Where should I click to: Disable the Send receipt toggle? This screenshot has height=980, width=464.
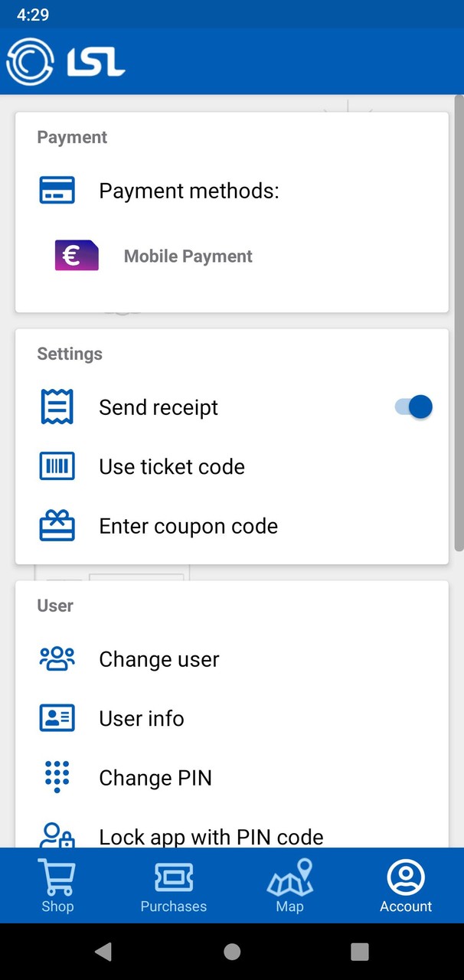coord(414,407)
